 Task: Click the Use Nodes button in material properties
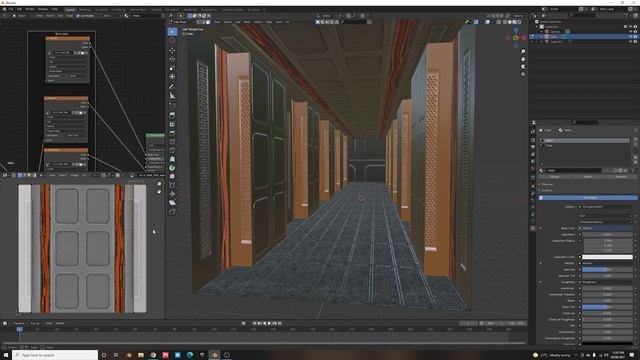(x=589, y=198)
